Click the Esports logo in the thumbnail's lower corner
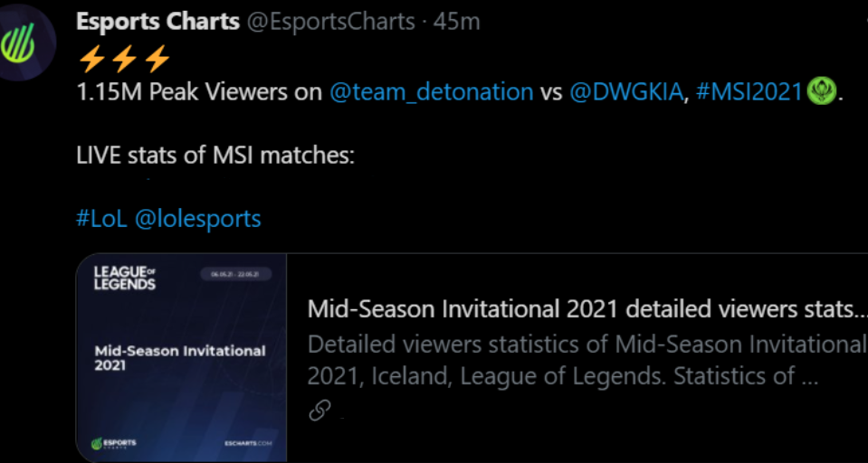868x463 pixels. [114, 444]
